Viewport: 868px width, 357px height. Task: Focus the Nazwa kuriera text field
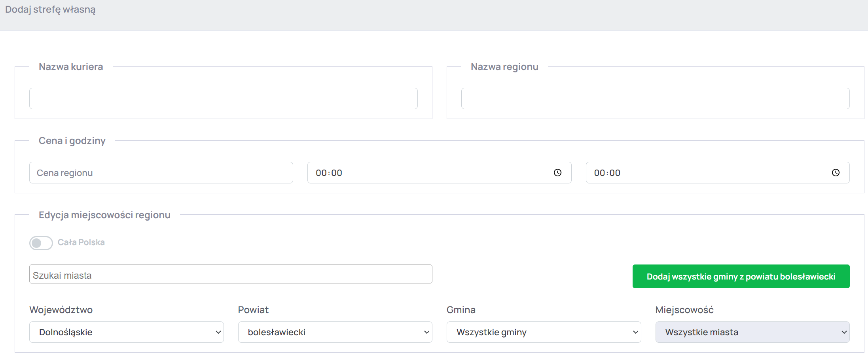coord(223,98)
